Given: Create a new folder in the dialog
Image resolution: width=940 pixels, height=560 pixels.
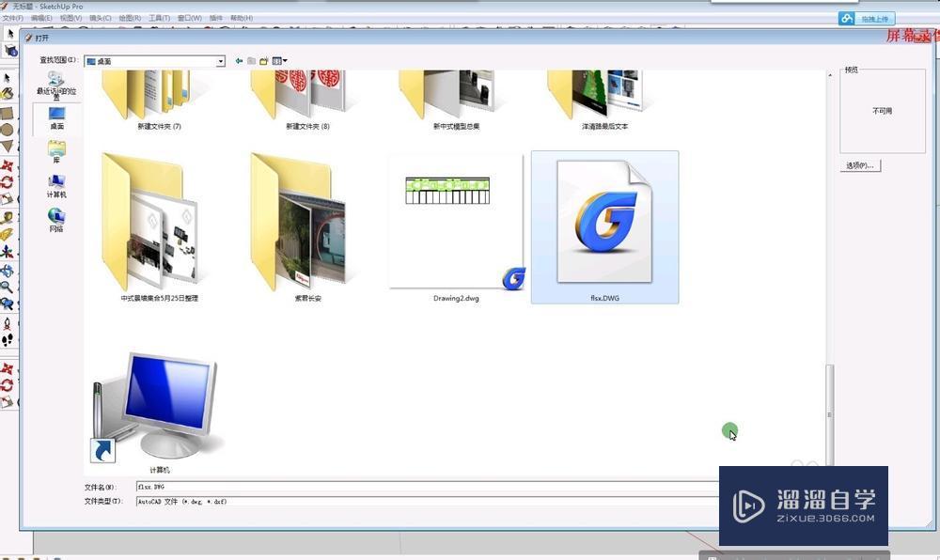Looking at the screenshot, I should [263, 60].
